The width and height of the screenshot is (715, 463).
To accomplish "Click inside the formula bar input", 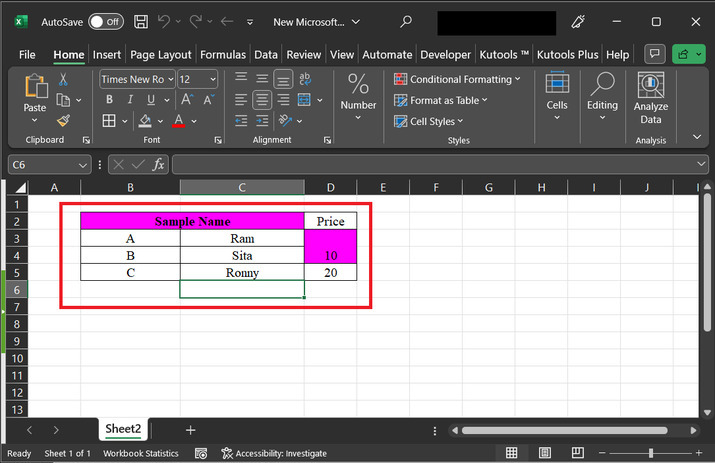I will coord(433,164).
